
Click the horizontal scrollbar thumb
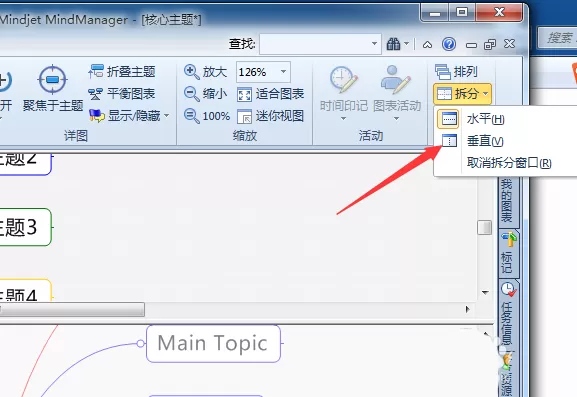pyautogui.click(x=72, y=309)
